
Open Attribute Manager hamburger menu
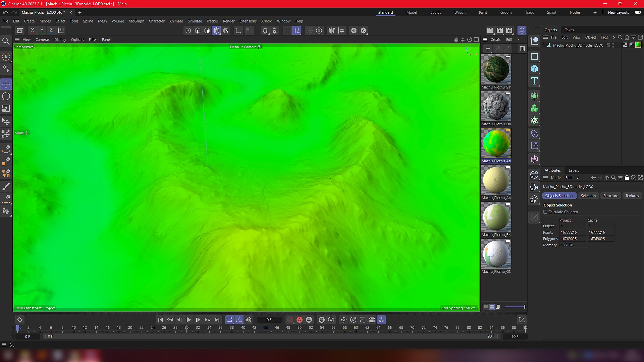click(x=545, y=178)
